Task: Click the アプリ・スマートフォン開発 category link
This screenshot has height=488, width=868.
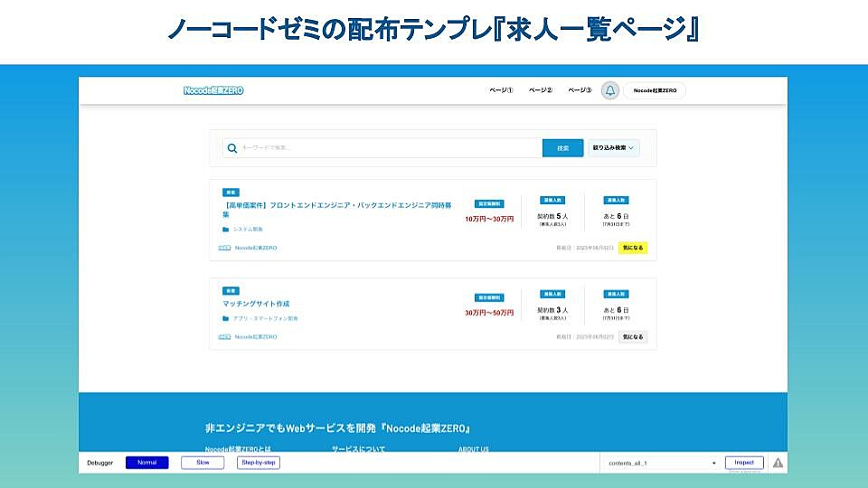Action: click(265, 319)
